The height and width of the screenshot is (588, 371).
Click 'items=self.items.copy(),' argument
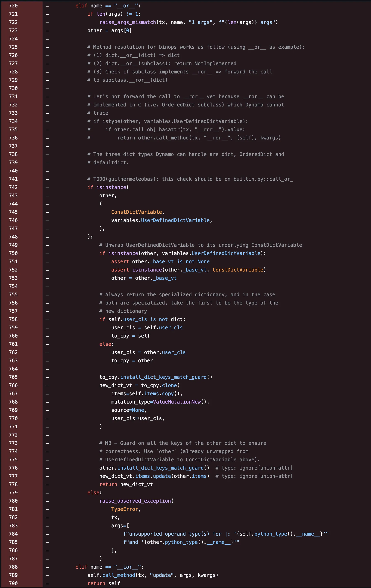pos(147,394)
